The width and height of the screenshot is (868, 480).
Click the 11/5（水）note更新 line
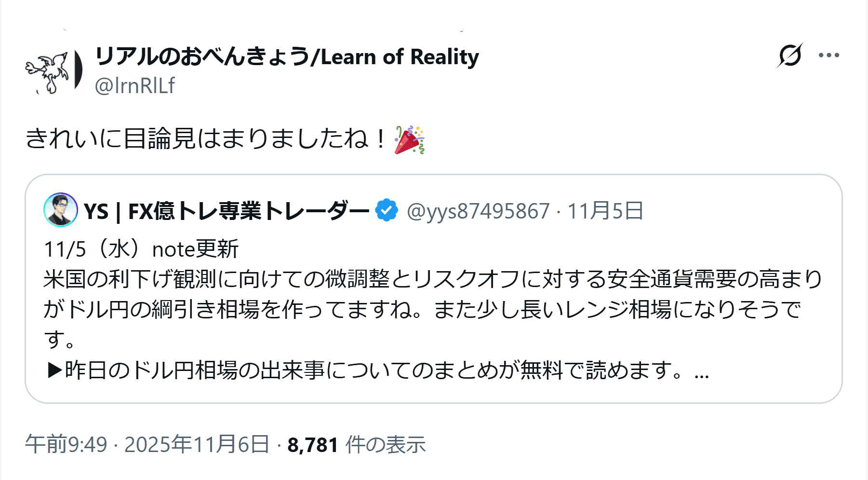[x=141, y=249]
